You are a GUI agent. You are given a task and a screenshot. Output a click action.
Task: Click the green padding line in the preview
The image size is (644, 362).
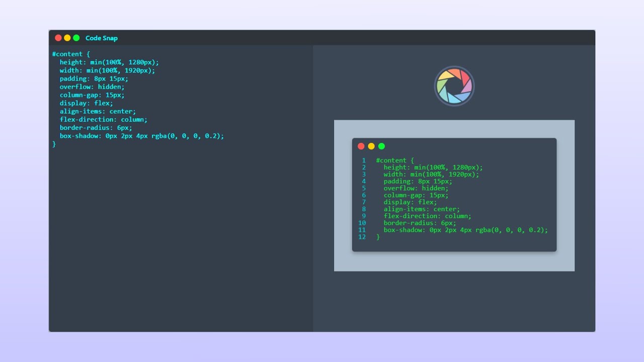coord(418,182)
